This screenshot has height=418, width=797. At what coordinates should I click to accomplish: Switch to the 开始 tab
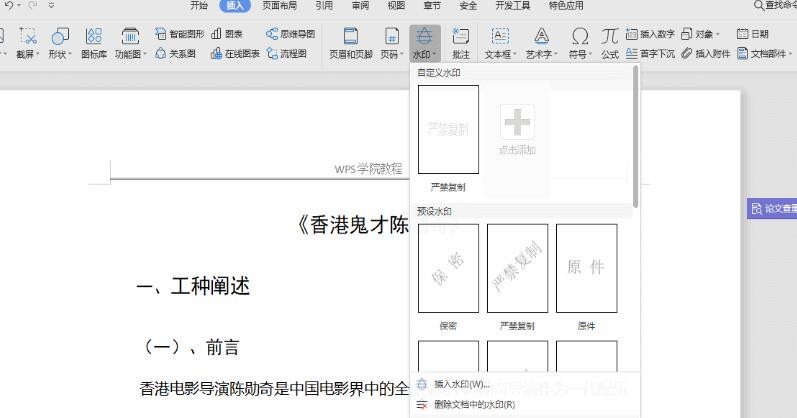click(199, 6)
